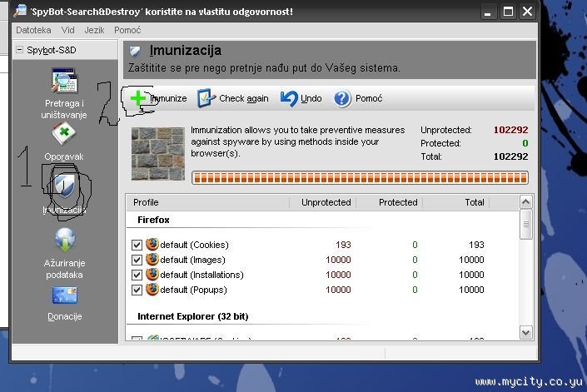The image size is (587, 392).
Task: Uncheck the default (Cookies) checkbox
Action: [137, 245]
